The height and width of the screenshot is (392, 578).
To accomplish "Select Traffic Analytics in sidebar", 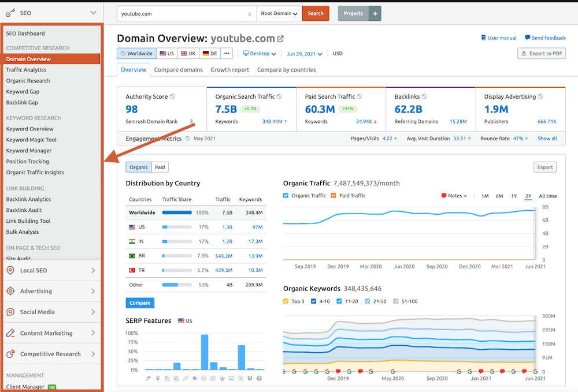I will [x=26, y=70].
